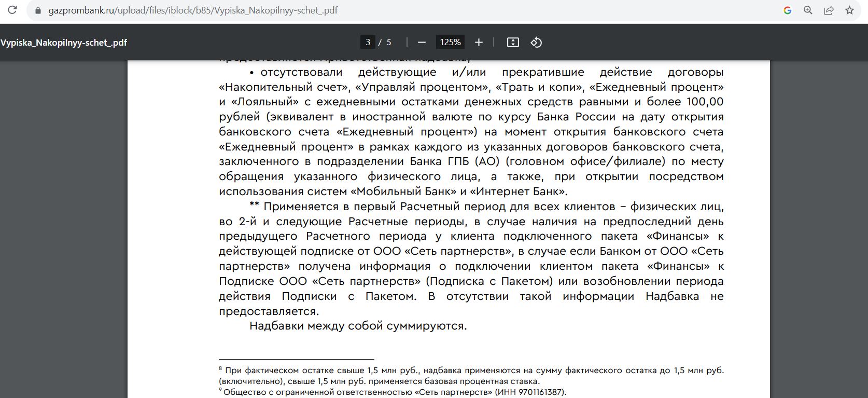The width and height of the screenshot is (868, 398).
Task: Zoom in the PDF with plus button
Action: 479,42
